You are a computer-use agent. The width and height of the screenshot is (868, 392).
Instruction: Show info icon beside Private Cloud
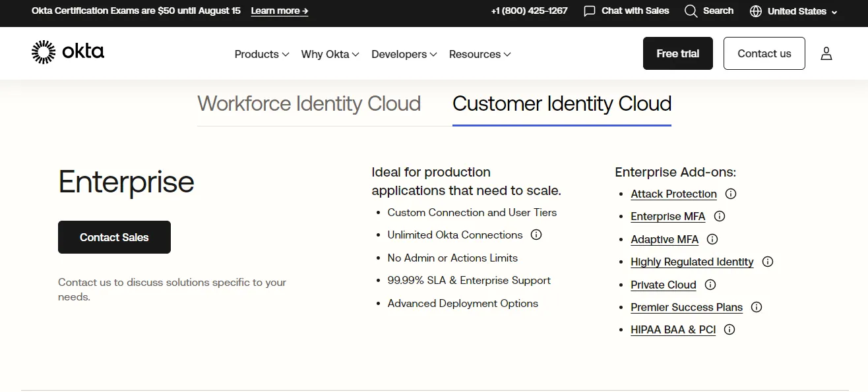tap(710, 285)
